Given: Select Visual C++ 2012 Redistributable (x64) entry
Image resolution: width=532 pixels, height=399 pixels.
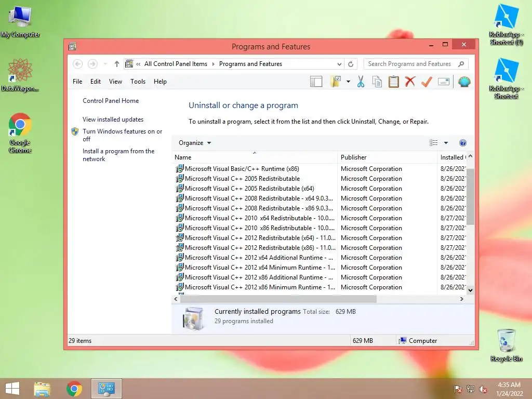Looking at the screenshot, I should pyautogui.click(x=255, y=238).
